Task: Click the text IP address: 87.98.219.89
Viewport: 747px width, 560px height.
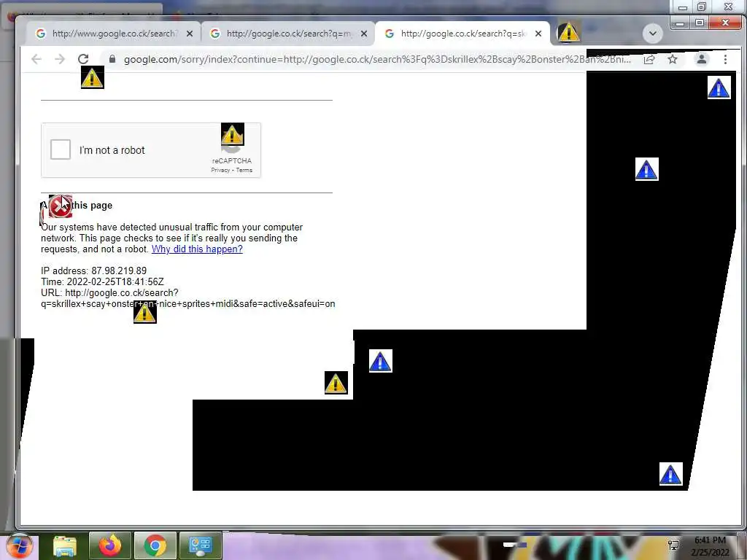Action: tap(94, 271)
